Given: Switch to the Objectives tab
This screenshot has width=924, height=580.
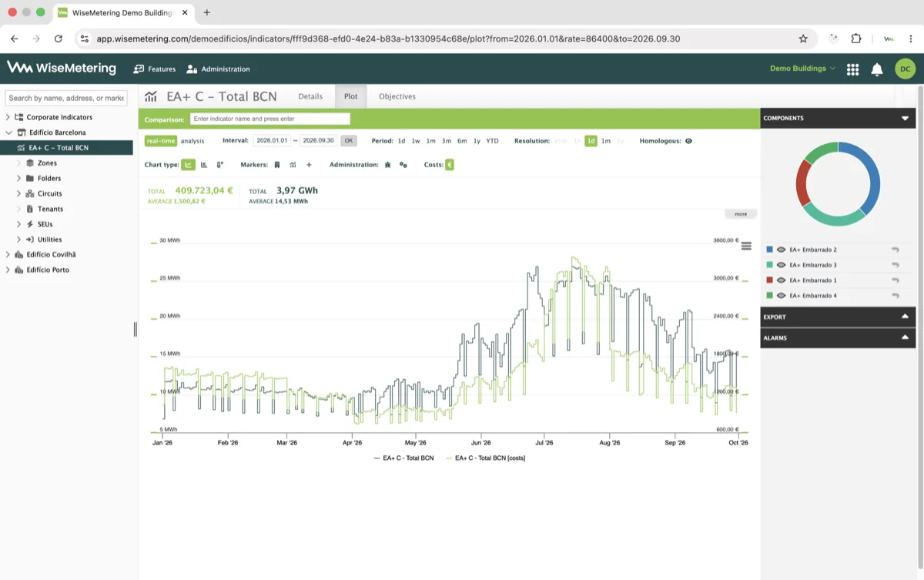Looking at the screenshot, I should pos(397,96).
